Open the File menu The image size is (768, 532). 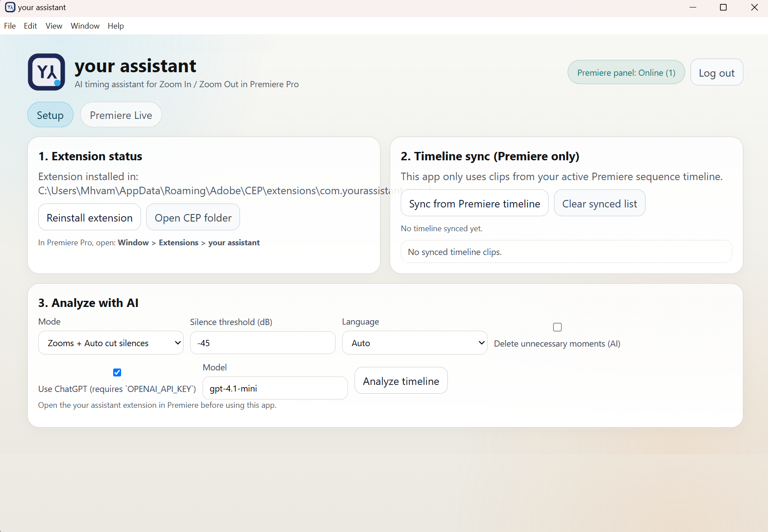9,26
